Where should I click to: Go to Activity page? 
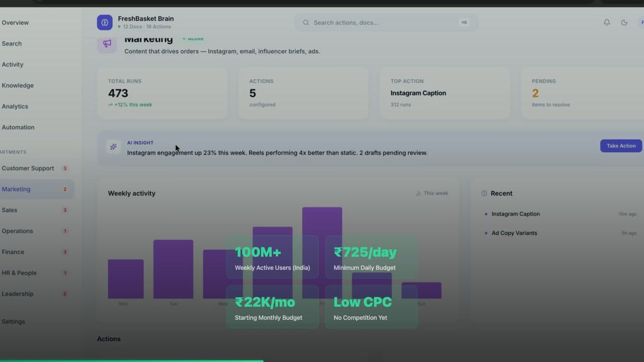pos(13,64)
